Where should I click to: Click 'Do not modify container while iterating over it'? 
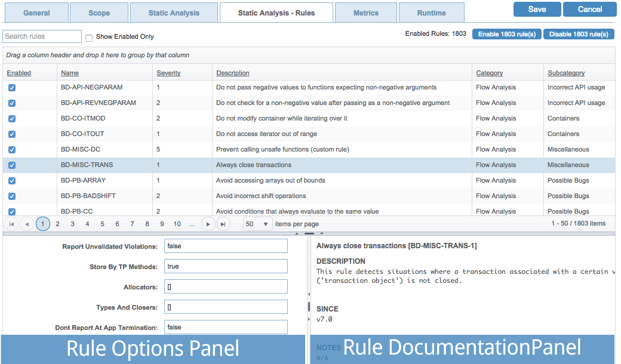click(x=282, y=118)
